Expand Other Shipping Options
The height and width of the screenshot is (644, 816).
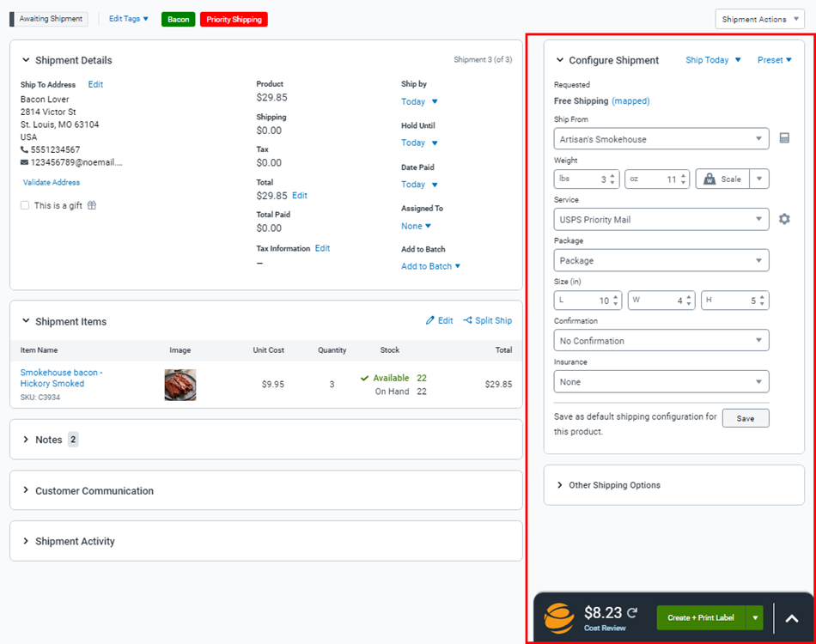(x=559, y=485)
